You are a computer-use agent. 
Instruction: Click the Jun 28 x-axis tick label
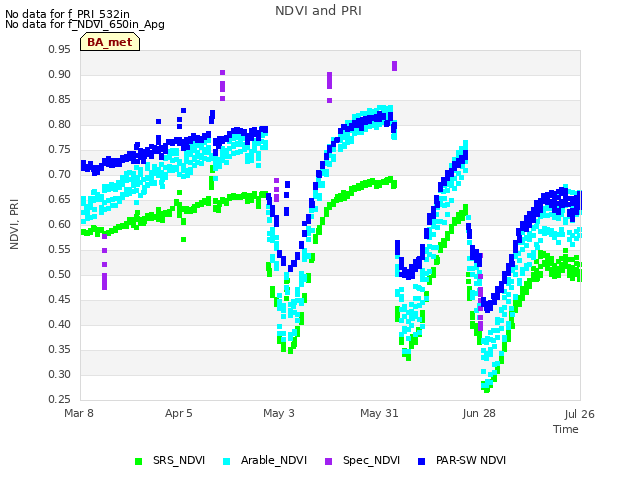point(479,413)
